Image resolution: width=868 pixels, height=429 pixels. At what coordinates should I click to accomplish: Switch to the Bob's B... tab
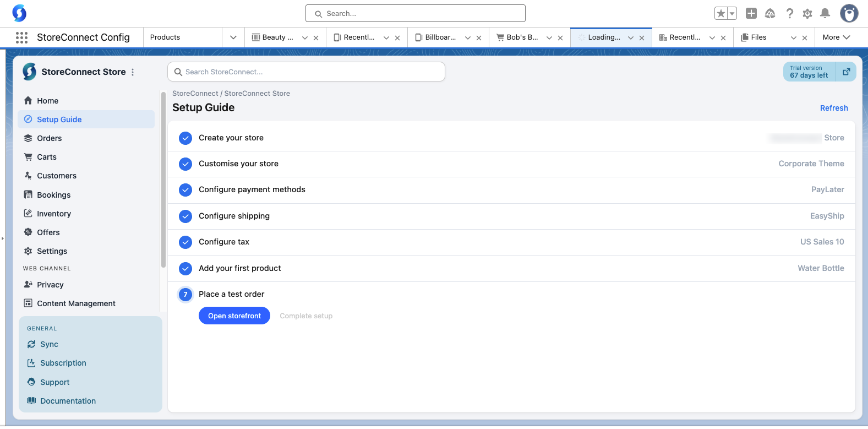tap(517, 37)
